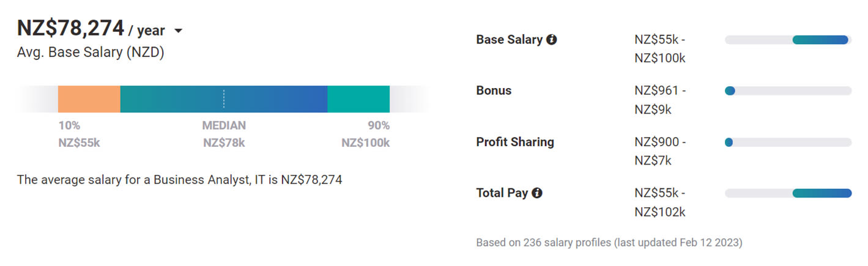Click the 'Based on 236 salary profiles' note
This screenshot has height=266, width=868.
tap(609, 243)
